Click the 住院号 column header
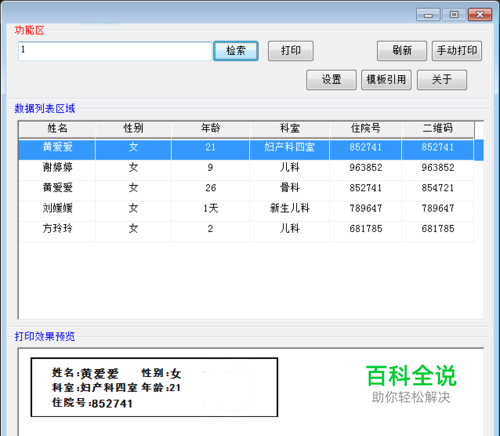Viewport: 500px width, 436px height. [366, 128]
